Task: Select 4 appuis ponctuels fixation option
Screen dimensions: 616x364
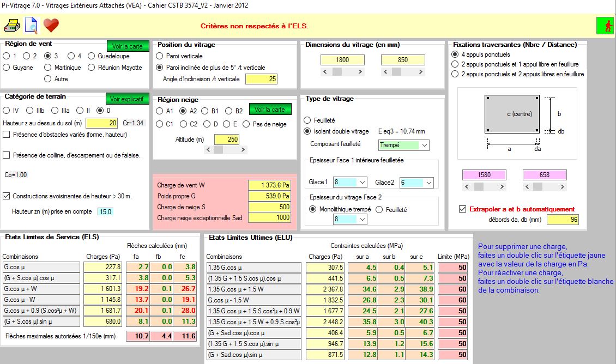Action: click(455, 54)
